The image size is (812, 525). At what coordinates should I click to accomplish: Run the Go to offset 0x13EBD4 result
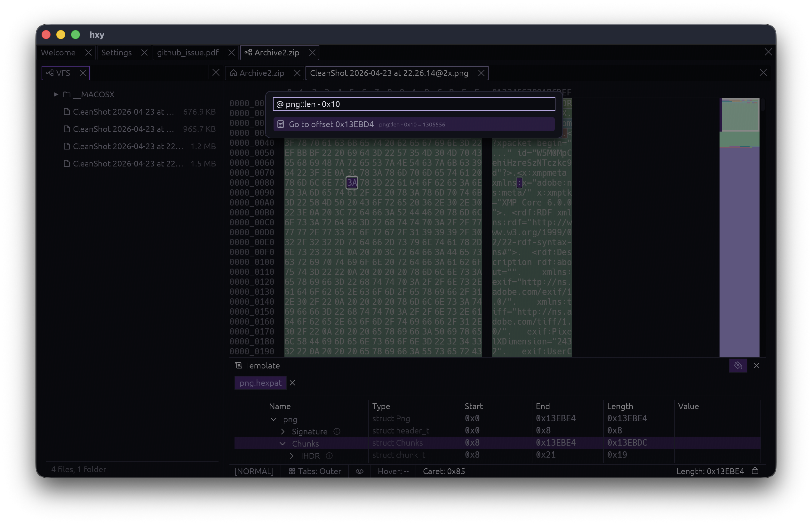(x=414, y=125)
